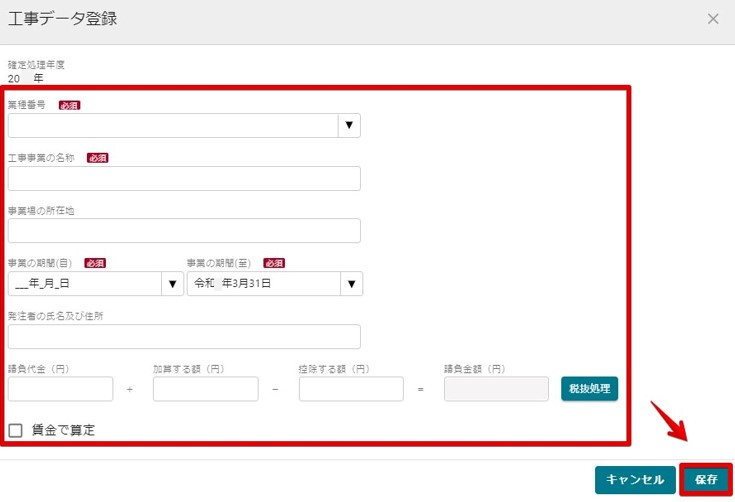Focus the 工事事業の名称 input field

(184, 178)
